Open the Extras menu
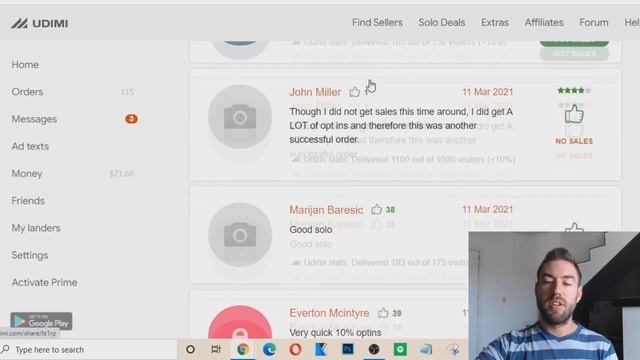Screen dimensions: 640x360 coord(495,22)
